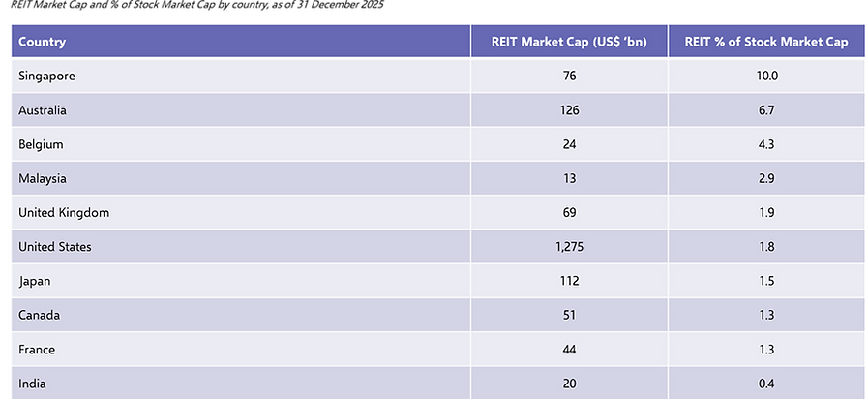This screenshot has height=399, width=868.
Task: Select the Singapore country cell
Action: (x=241, y=76)
